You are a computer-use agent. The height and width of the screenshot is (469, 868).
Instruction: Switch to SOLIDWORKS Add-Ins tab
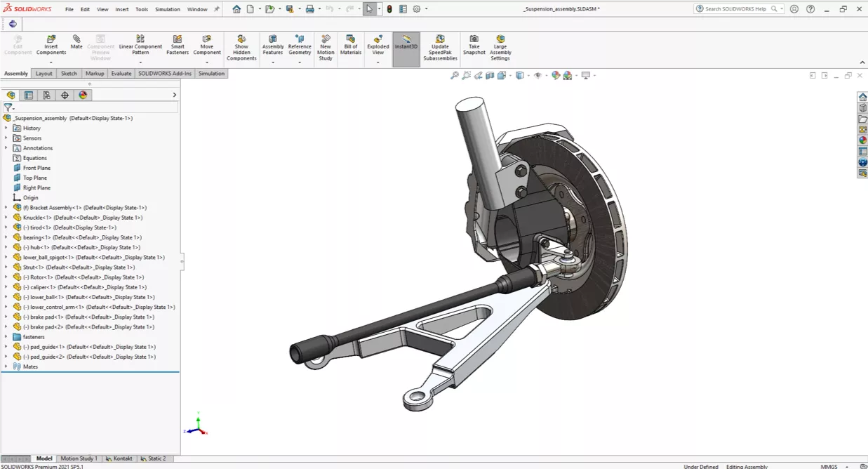coord(165,73)
